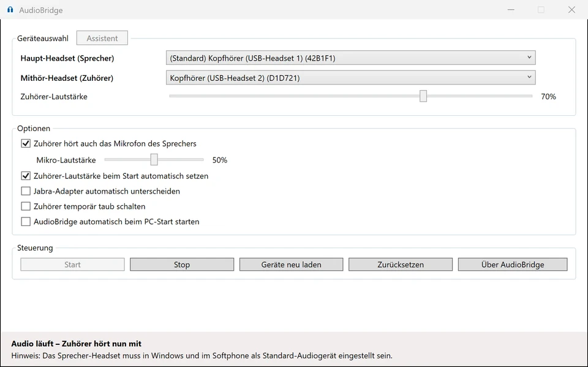Enable Zuhörer temporär taub schalten
The width and height of the screenshot is (588, 367).
[26, 206]
